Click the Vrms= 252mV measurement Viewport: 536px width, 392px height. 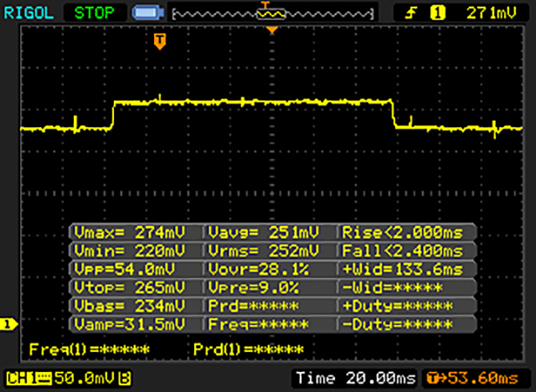[x=264, y=251]
